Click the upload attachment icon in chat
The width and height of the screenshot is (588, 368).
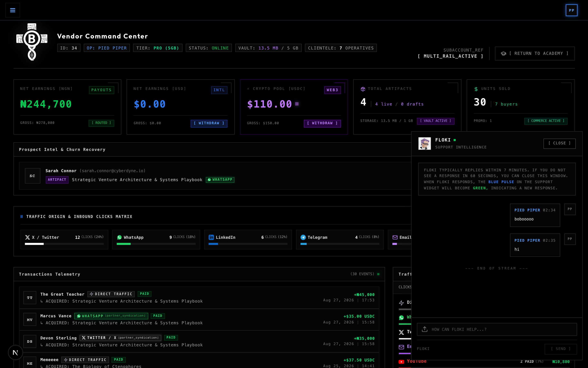coord(424,329)
